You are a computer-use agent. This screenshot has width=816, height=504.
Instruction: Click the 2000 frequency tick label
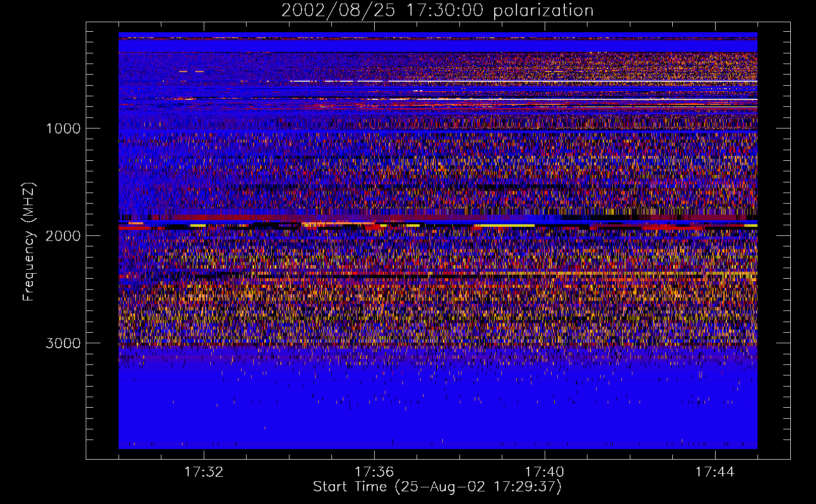pos(63,236)
